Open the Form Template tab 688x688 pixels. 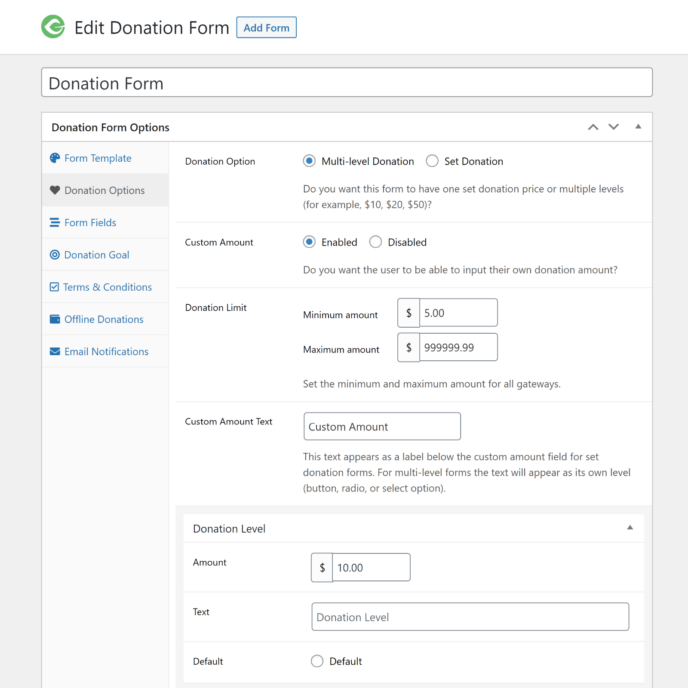(x=105, y=158)
